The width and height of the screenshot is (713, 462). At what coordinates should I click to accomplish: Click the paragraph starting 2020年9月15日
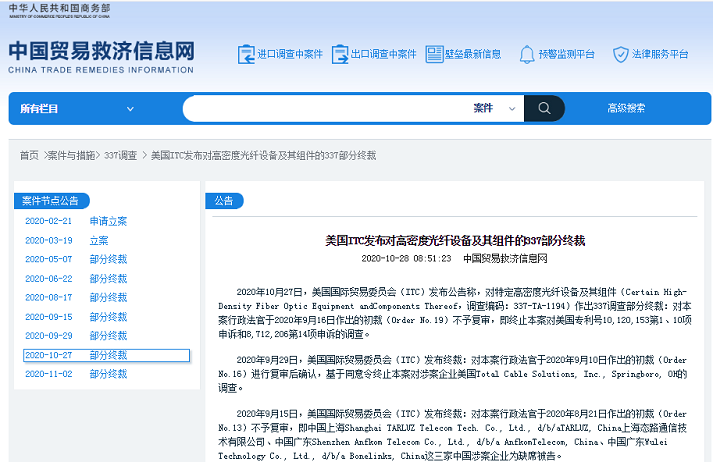455,435
